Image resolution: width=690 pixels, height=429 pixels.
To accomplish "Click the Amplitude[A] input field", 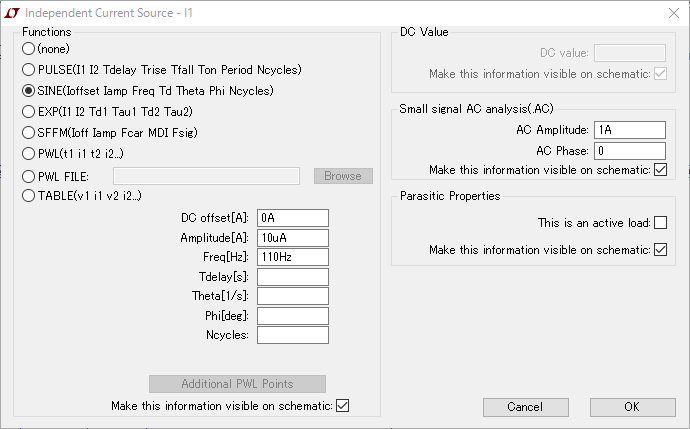I will 292,237.
